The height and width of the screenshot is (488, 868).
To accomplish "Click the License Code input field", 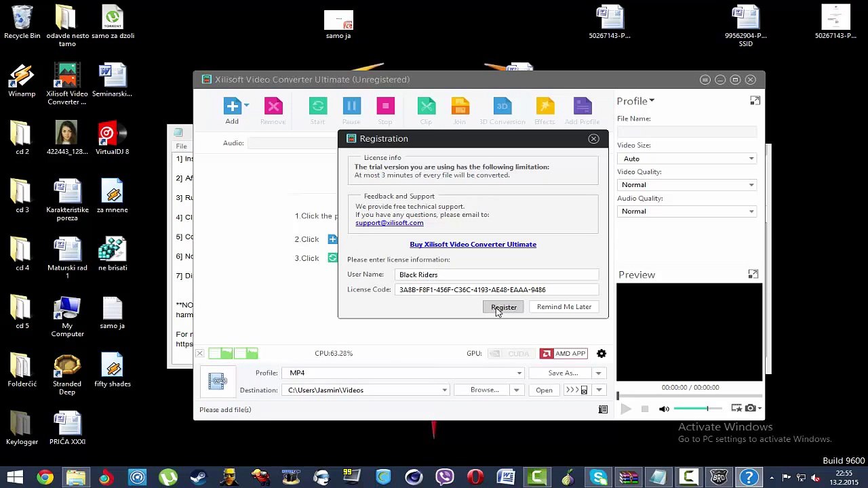I will tap(497, 289).
